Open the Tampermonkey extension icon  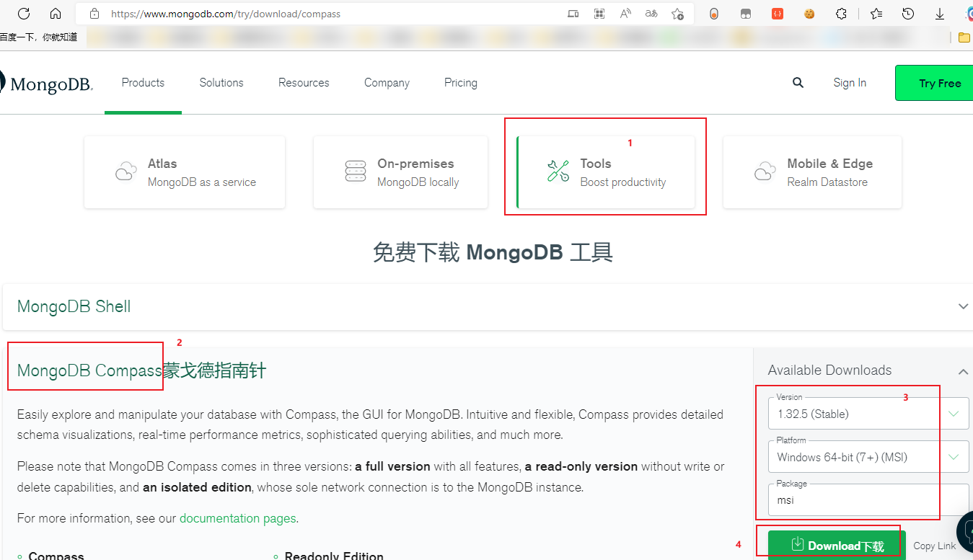click(746, 14)
